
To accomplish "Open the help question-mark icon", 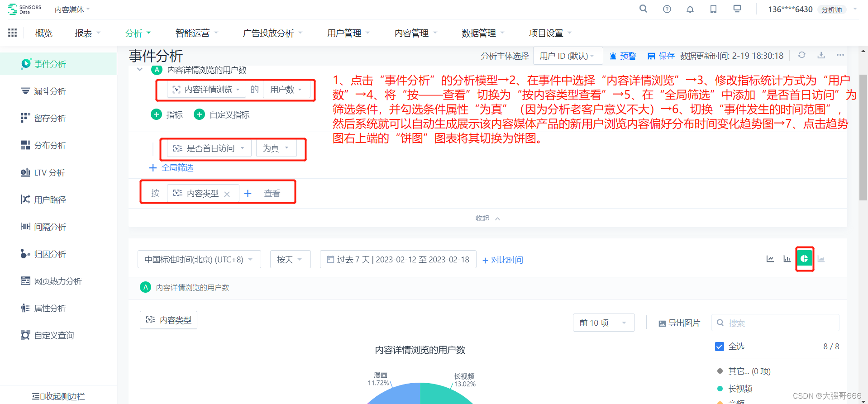I will [667, 9].
